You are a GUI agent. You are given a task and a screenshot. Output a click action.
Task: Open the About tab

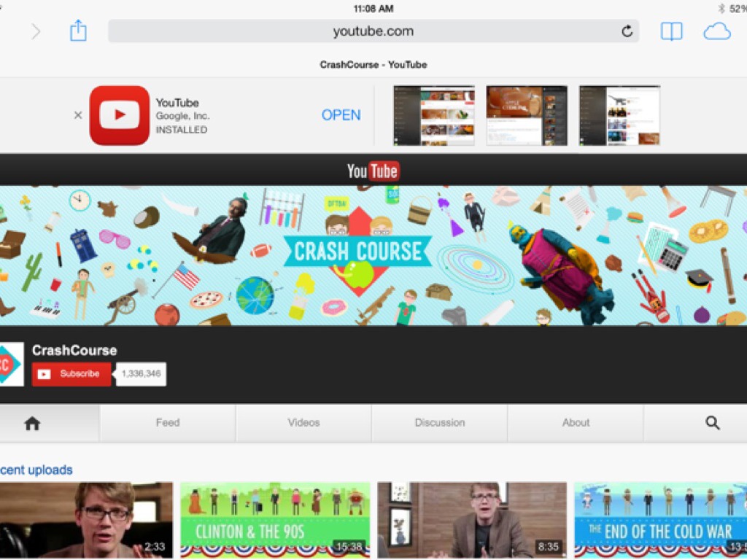[576, 423]
